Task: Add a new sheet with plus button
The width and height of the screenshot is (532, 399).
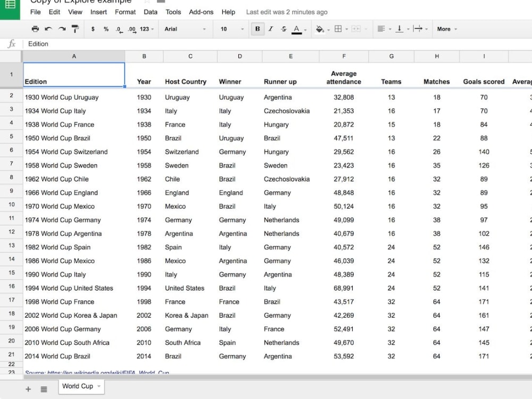Action: [28, 389]
